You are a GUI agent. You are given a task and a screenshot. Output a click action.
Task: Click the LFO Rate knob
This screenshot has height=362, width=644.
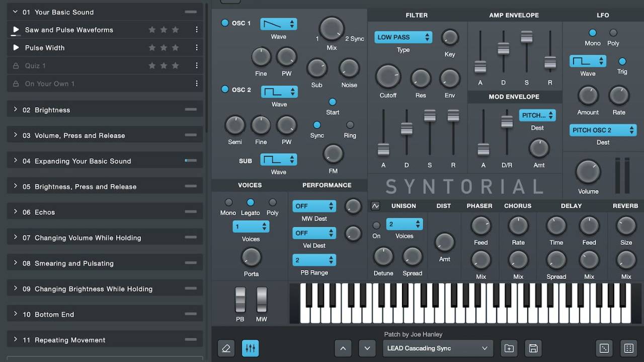619,96
